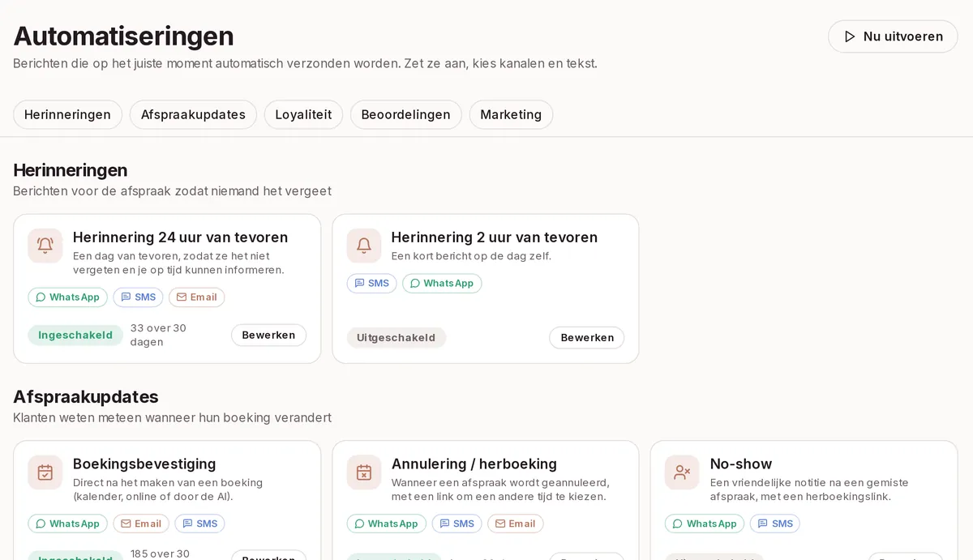Click the bell icon for Herinnering 2 uur
973x560 pixels.
point(364,246)
